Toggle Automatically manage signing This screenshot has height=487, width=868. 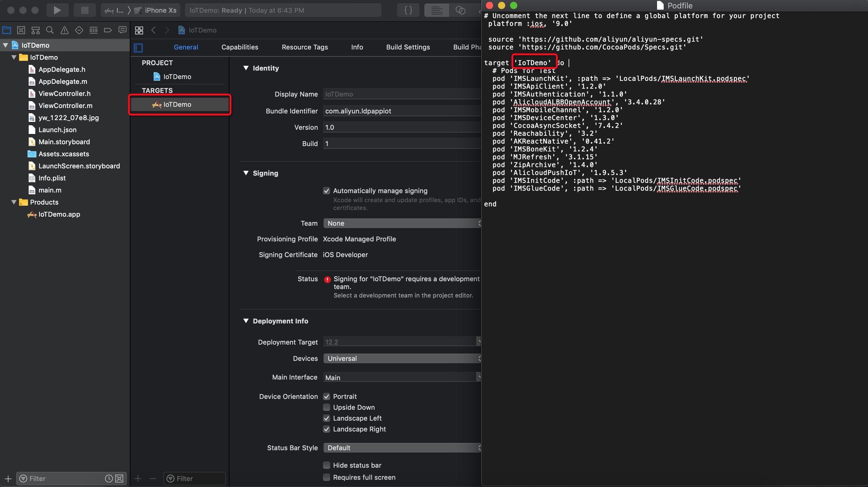(327, 191)
